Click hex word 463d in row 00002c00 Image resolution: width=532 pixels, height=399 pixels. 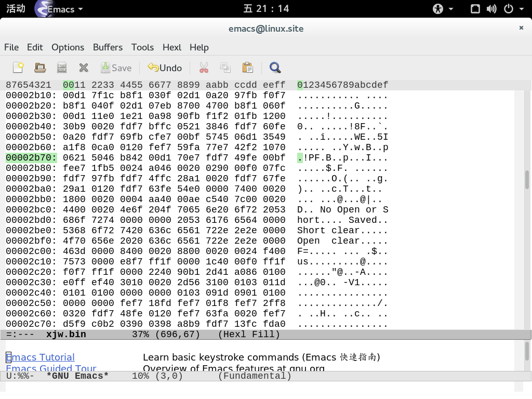click(74, 251)
